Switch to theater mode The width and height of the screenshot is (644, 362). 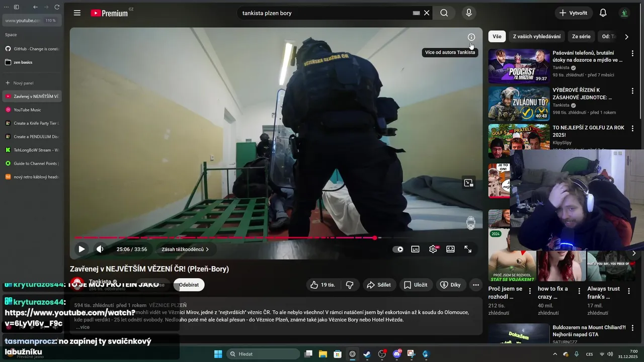coord(450,249)
